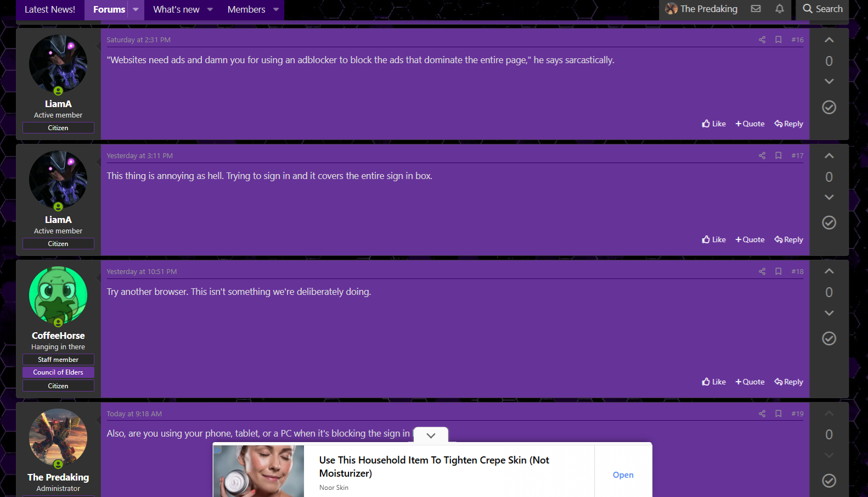Bookmark post #18
868x497 pixels.
coord(778,271)
